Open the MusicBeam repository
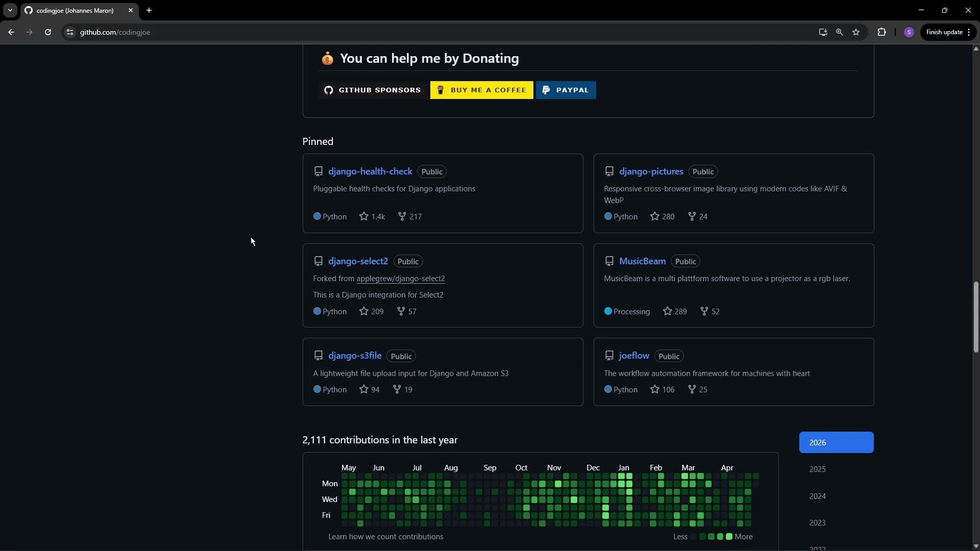This screenshot has width=980, height=551. point(642,261)
